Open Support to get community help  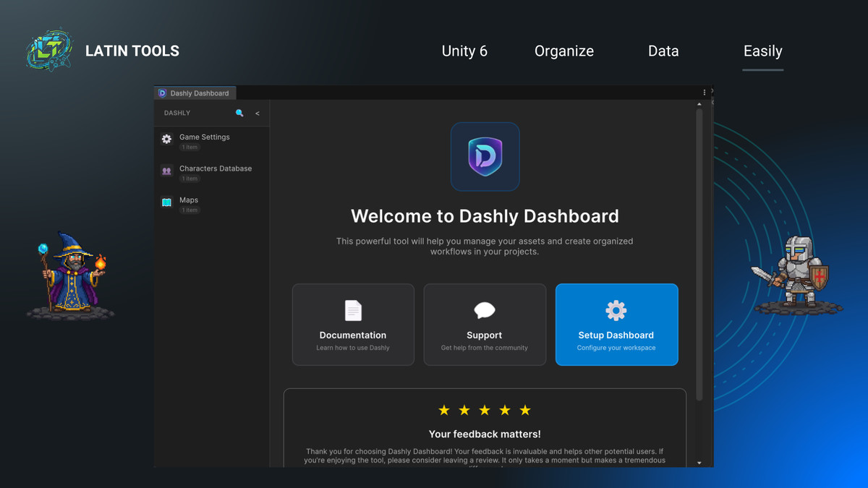485,325
